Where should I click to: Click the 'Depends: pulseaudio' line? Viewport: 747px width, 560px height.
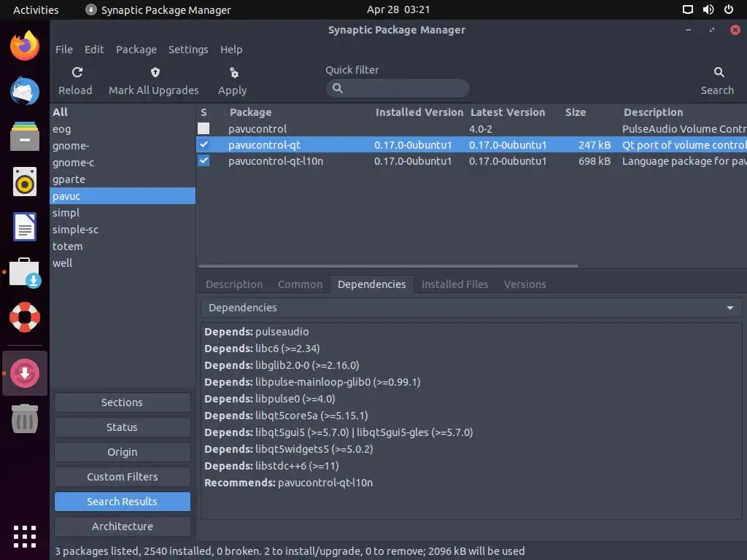pos(256,332)
